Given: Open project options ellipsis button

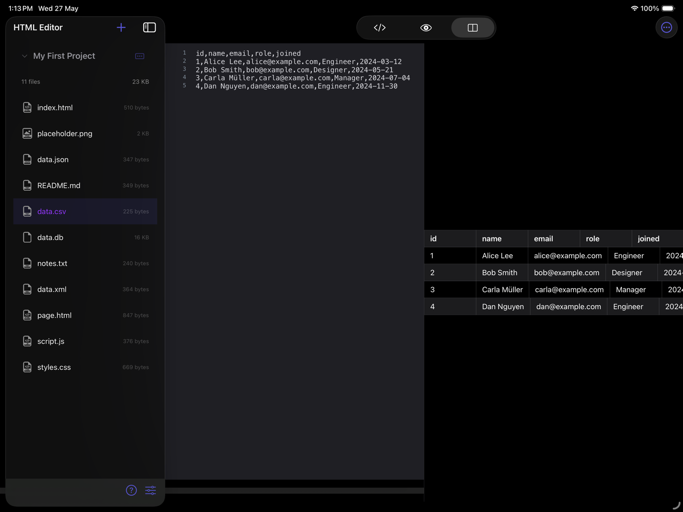Looking at the screenshot, I should (x=139, y=56).
